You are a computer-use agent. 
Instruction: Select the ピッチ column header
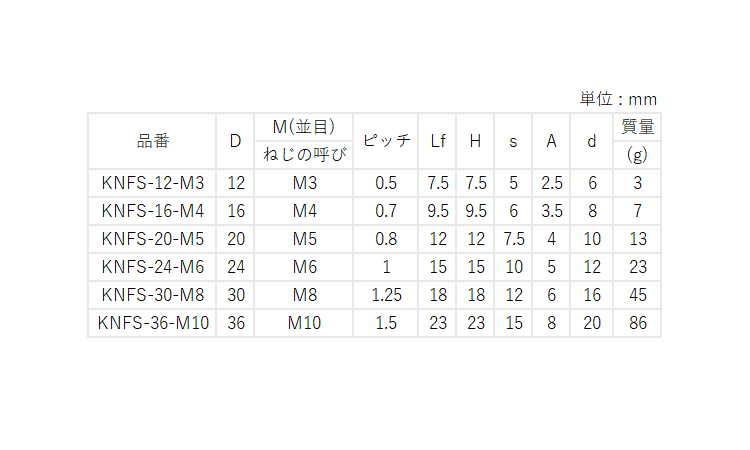pyautogui.click(x=386, y=141)
